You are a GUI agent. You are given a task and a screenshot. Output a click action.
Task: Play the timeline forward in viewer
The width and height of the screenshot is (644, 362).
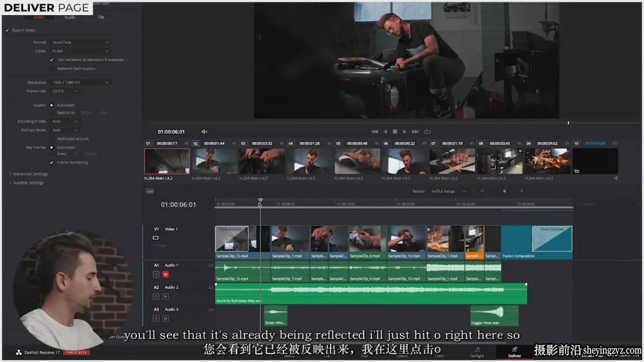click(405, 132)
